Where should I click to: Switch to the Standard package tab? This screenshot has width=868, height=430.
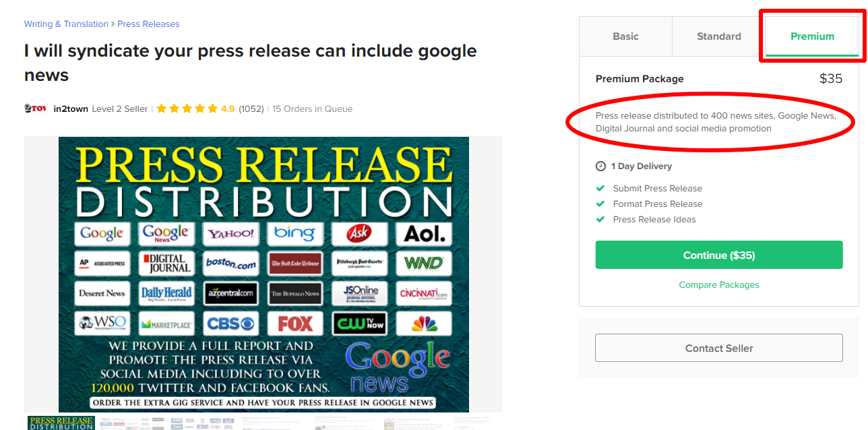click(719, 36)
